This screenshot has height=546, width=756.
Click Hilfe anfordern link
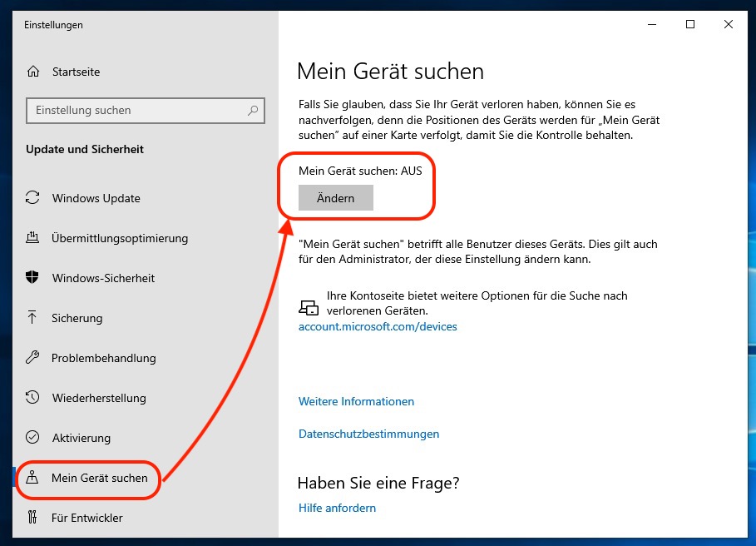pos(337,508)
